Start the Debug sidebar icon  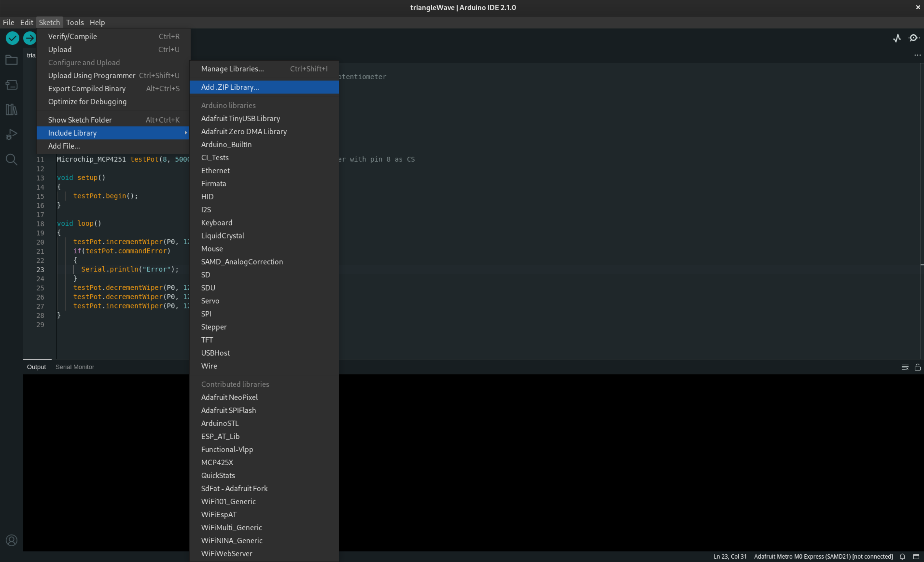point(11,134)
